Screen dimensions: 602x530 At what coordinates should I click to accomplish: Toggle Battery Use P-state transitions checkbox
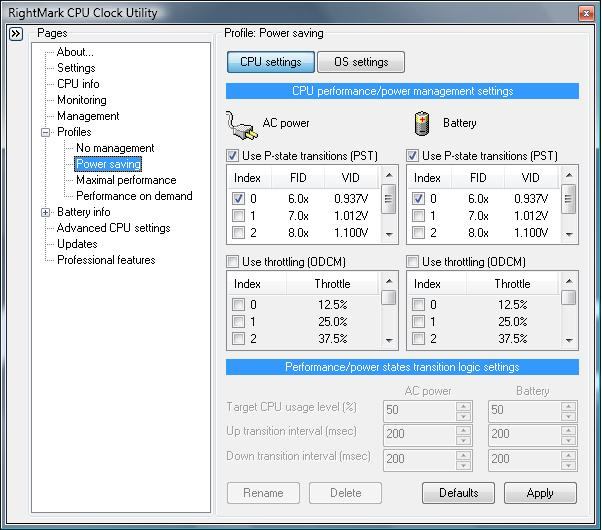(x=412, y=156)
